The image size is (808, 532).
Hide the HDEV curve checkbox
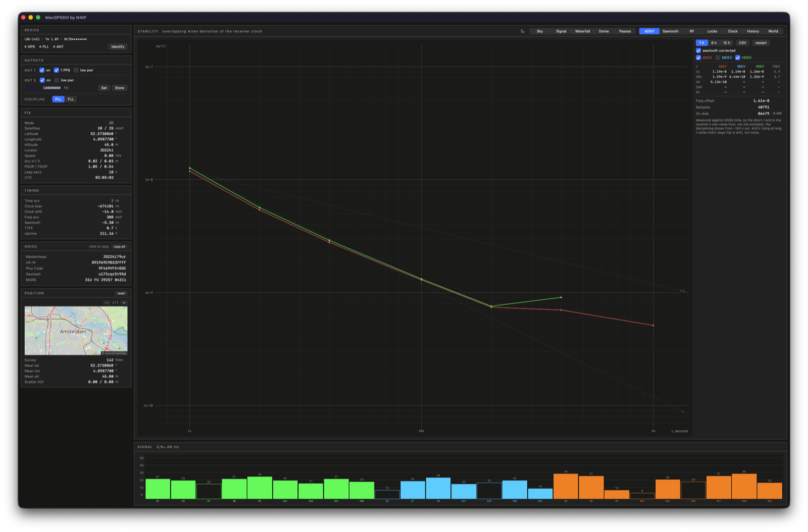[738, 58]
